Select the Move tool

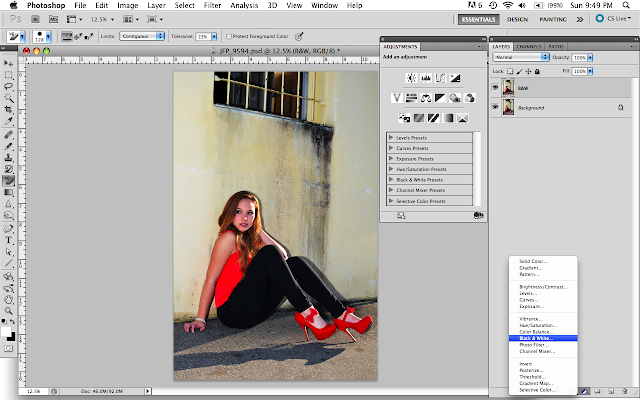coord(9,64)
